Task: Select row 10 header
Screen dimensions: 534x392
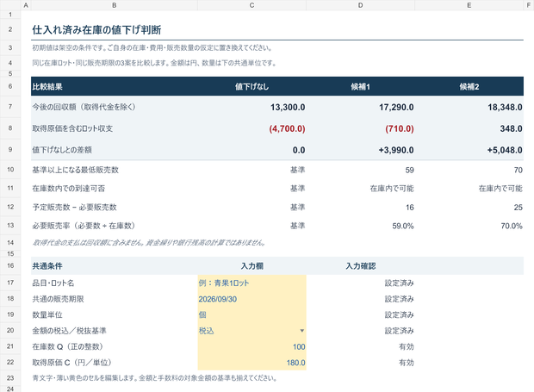Action: [10, 170]
